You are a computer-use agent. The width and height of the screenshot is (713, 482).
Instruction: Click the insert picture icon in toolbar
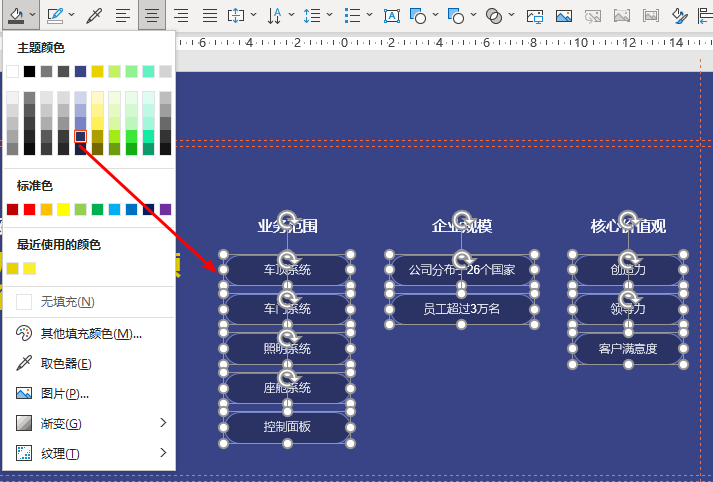click(x=564, y=16)
